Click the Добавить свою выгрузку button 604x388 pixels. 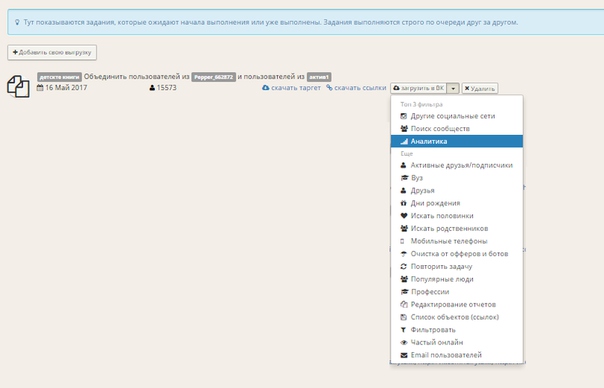coord(52,52)
